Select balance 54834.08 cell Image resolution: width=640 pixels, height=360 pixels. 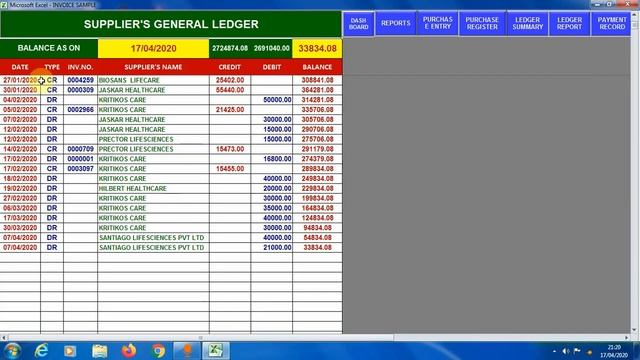tap(317, 238)
